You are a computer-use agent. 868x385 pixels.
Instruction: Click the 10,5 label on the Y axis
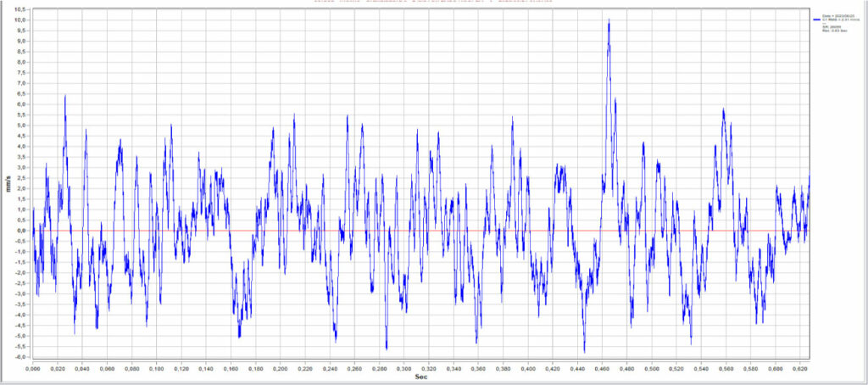click(x=20, y=9)
